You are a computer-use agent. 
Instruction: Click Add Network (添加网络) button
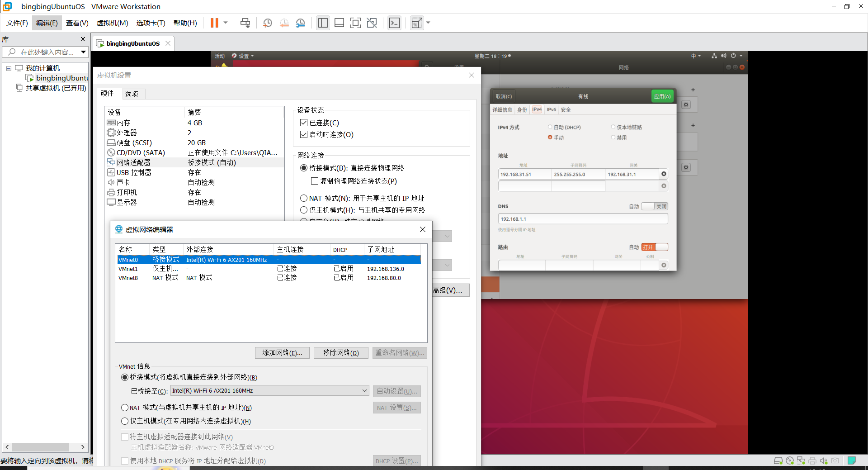pyautogui.click(x=282, y=353)
